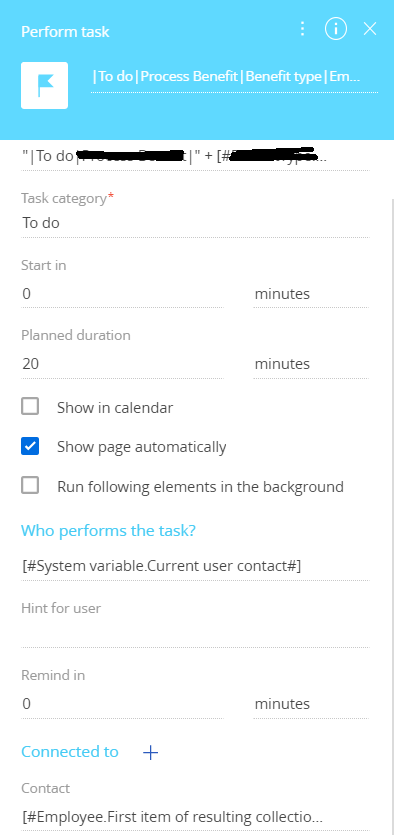Open the three-dot actions menu
The image size is (394, 835).
coord(302,29)
